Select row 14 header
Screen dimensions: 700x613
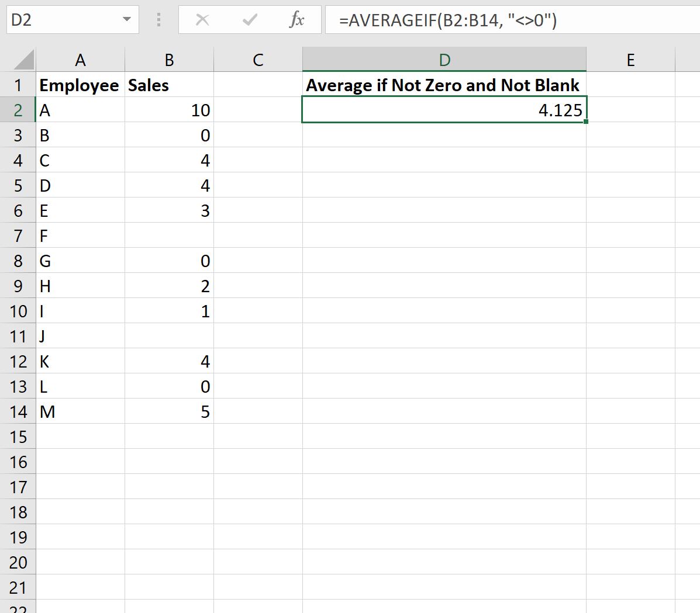click(x=18, y=411)
